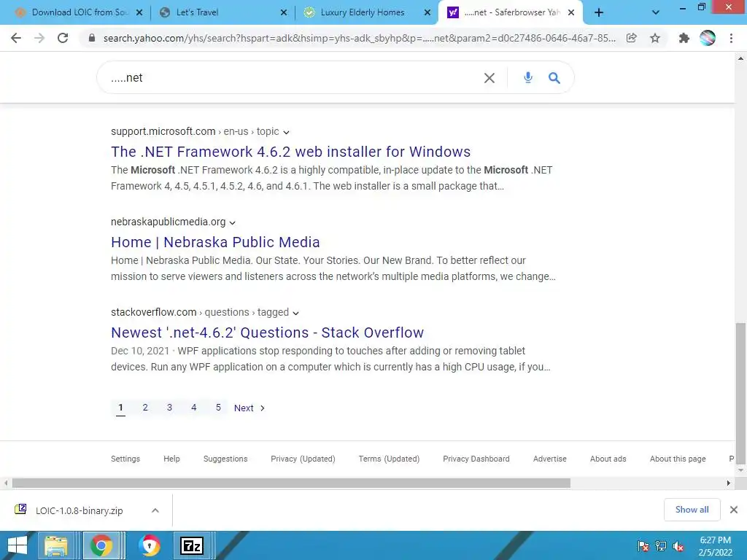Close the Luxury Elderly Homes tab
Viewport: 747px width, 560px height.
(x=427, y=13)
